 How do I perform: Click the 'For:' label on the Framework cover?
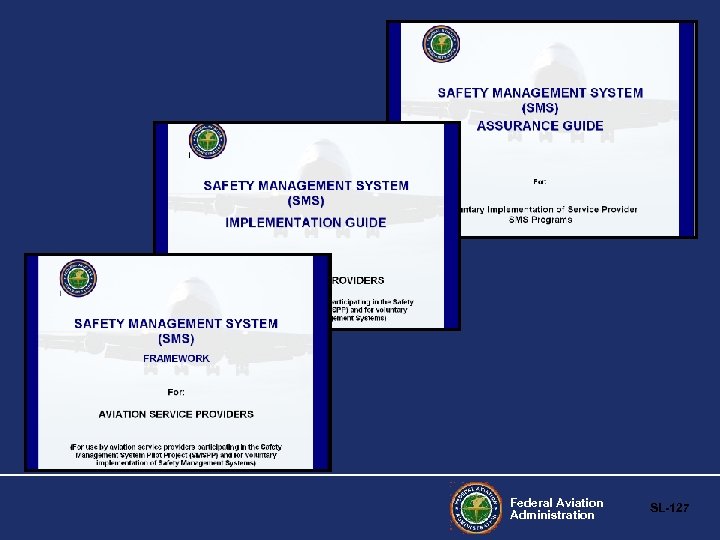pos(176,392)
